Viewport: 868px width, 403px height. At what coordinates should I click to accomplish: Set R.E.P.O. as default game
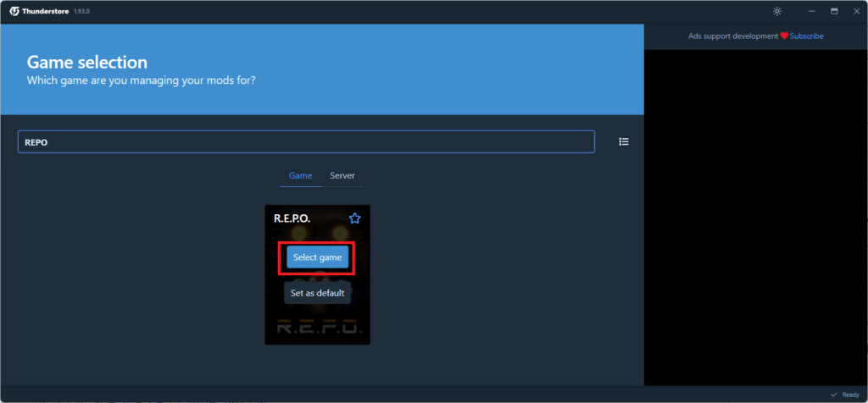pos(317,293)
